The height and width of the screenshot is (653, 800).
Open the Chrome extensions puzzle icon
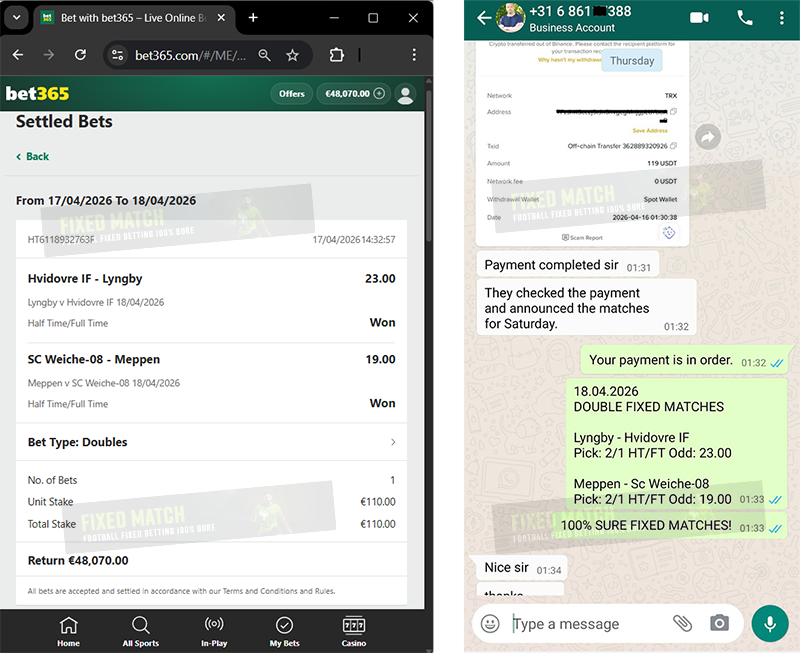pos(337,56)
